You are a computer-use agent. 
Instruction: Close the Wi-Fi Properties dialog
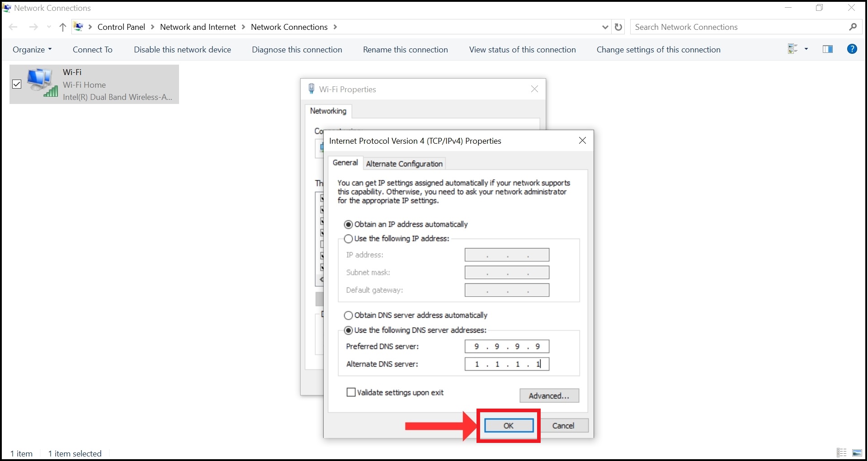[x=534, y=89]
